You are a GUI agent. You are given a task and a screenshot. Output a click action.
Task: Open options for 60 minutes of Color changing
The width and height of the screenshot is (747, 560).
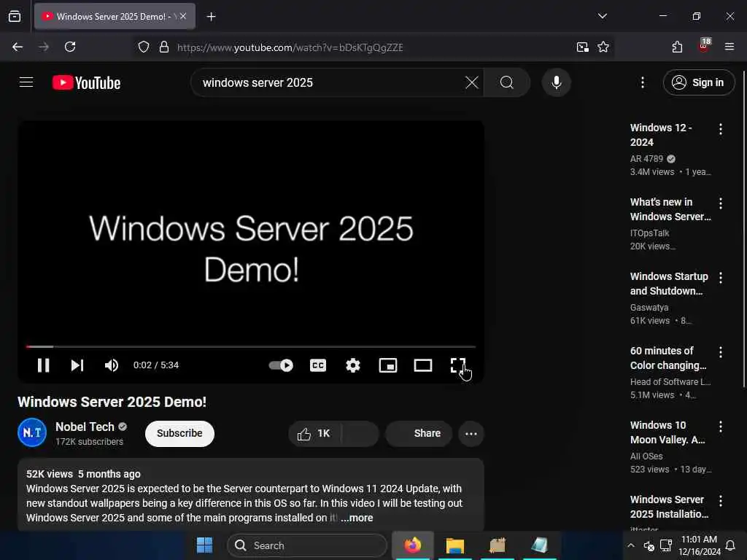click(720, 352)
